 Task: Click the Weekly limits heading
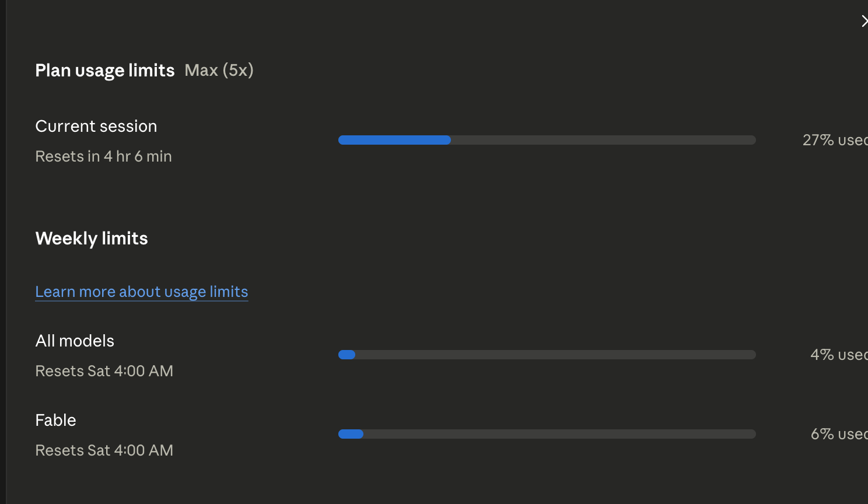click(92, 239)
